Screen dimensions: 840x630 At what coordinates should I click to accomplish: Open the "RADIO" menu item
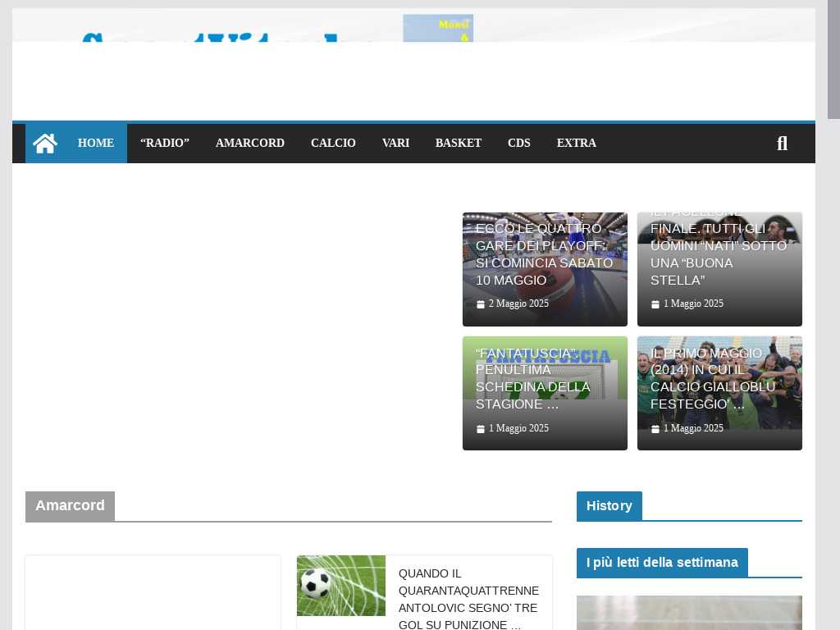coord(164,143)
